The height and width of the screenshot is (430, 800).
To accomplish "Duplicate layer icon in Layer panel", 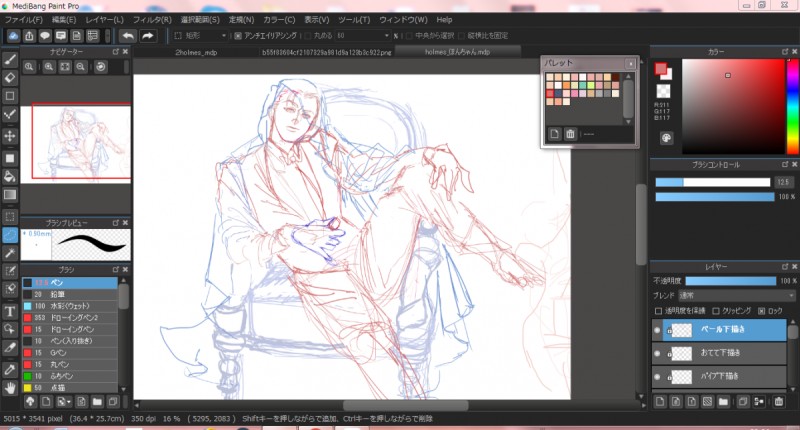I will (x=743, y=401).
